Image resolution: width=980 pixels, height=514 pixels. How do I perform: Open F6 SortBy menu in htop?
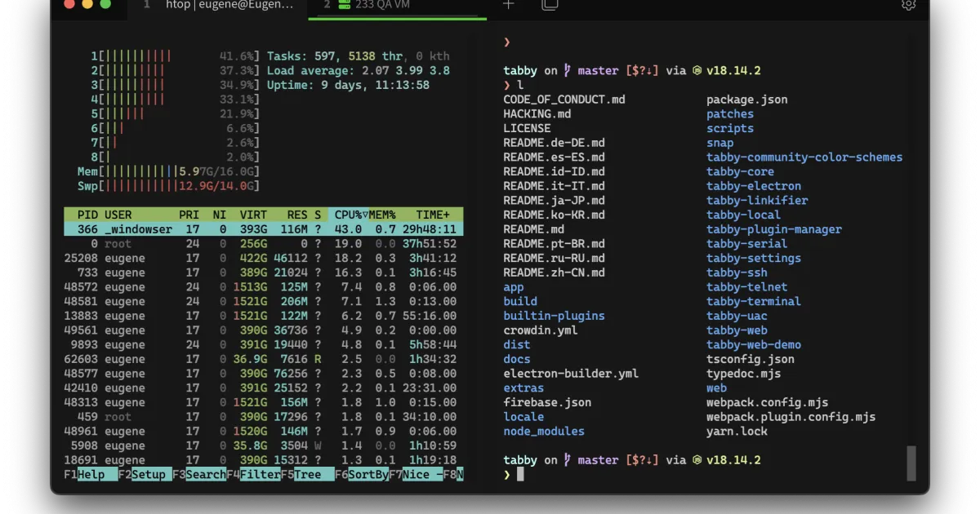click(362, 475)
